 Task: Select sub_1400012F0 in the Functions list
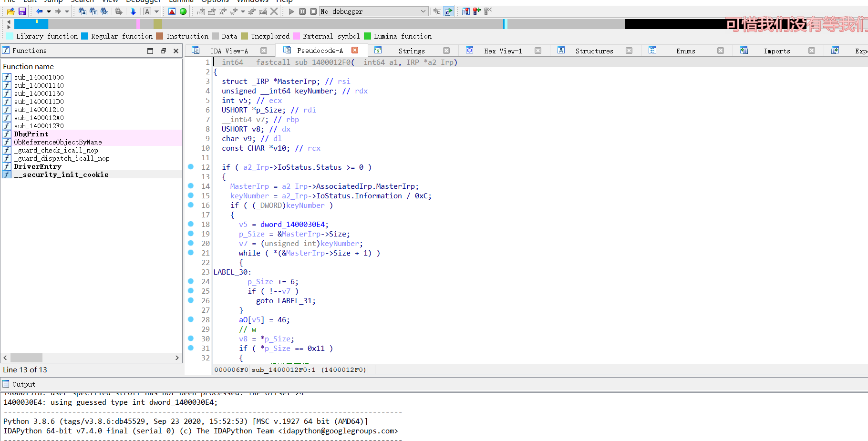pyautogui.click(x=39, y=126)
